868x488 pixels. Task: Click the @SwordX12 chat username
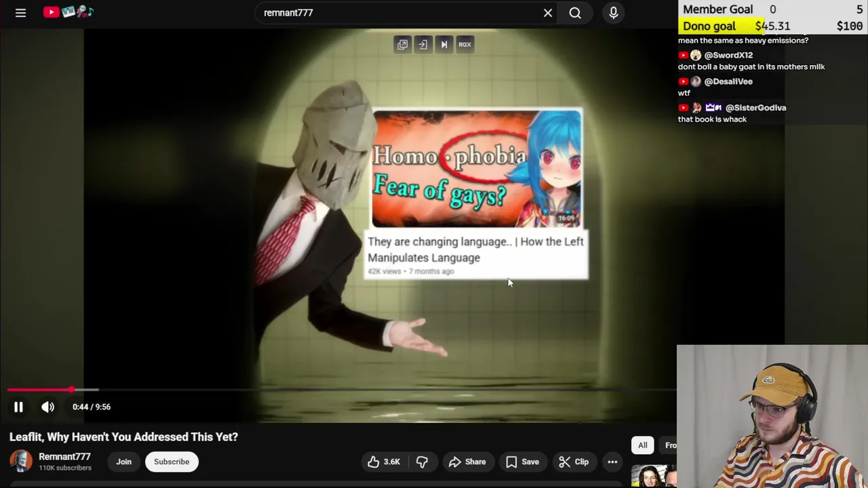pyautogui.click(x=728, y=55)
